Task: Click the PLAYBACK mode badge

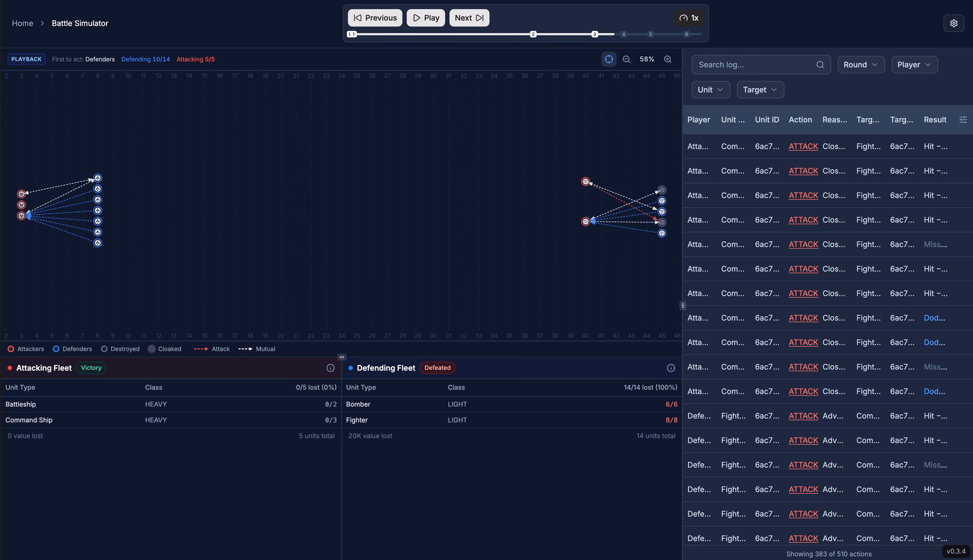Action: (26, 59)
